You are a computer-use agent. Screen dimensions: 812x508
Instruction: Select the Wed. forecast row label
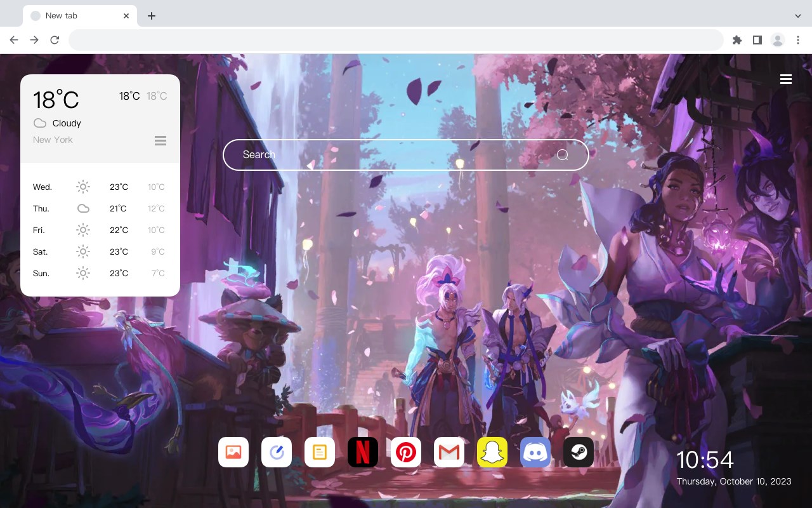coord(43,187)
